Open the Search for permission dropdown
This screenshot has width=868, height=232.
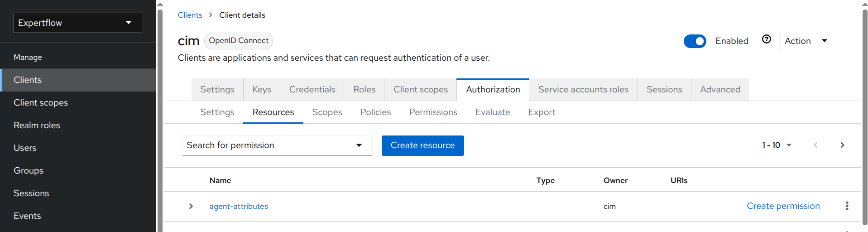[x=277, y=145]
